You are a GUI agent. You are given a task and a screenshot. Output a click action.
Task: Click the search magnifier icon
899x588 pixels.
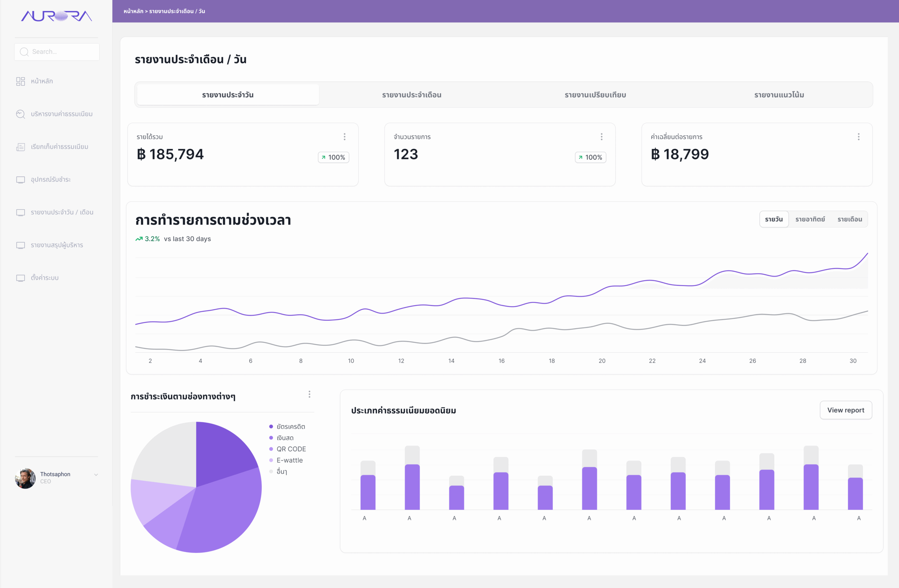tap(24, 52)
